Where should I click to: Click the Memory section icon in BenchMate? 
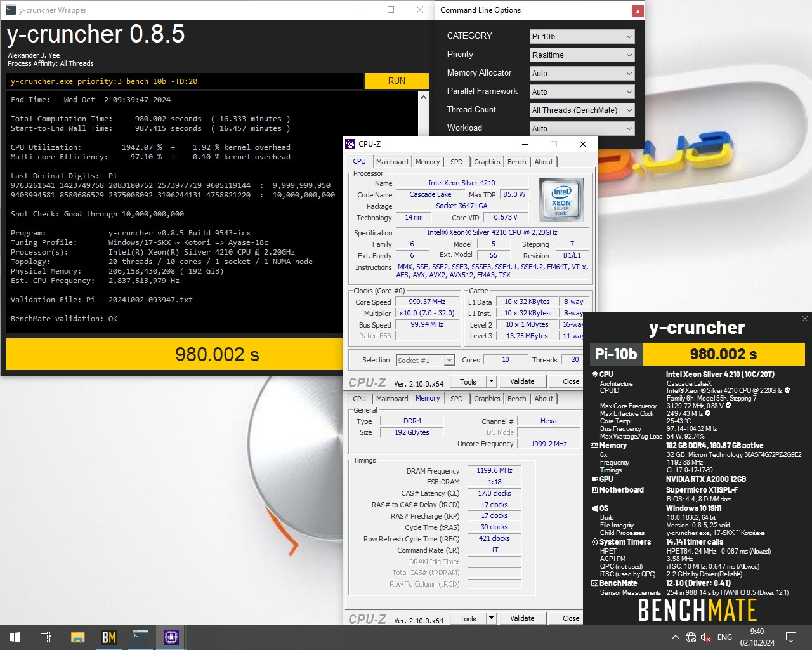coord(594,446)
